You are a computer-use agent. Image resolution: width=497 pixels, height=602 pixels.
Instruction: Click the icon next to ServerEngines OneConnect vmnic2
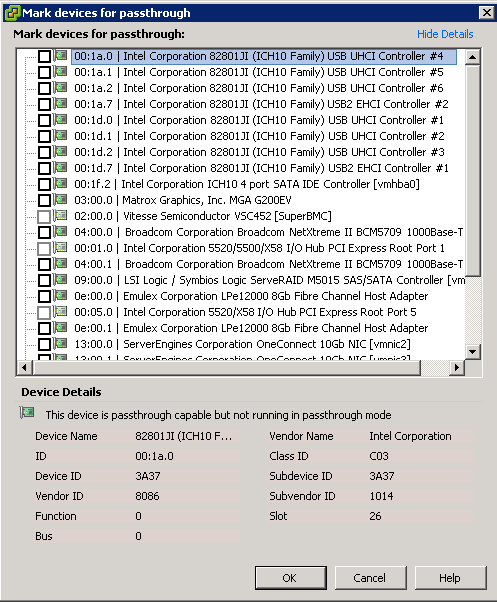[60, 344]
